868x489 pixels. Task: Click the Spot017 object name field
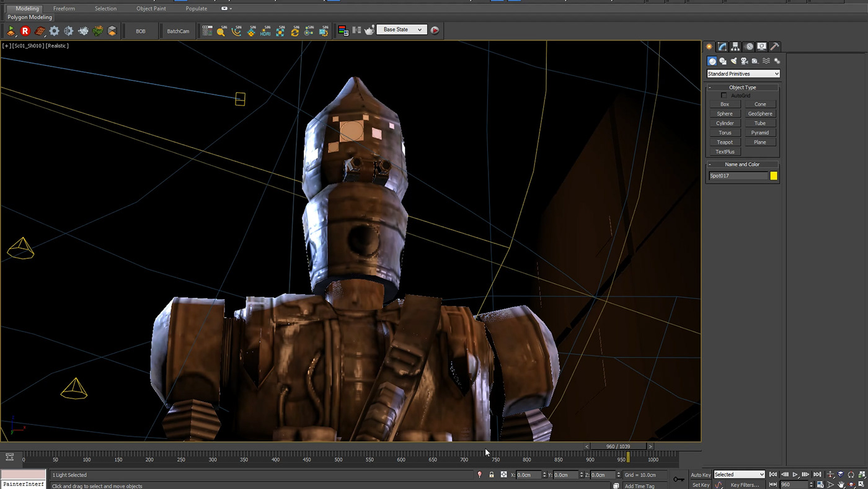738,176
